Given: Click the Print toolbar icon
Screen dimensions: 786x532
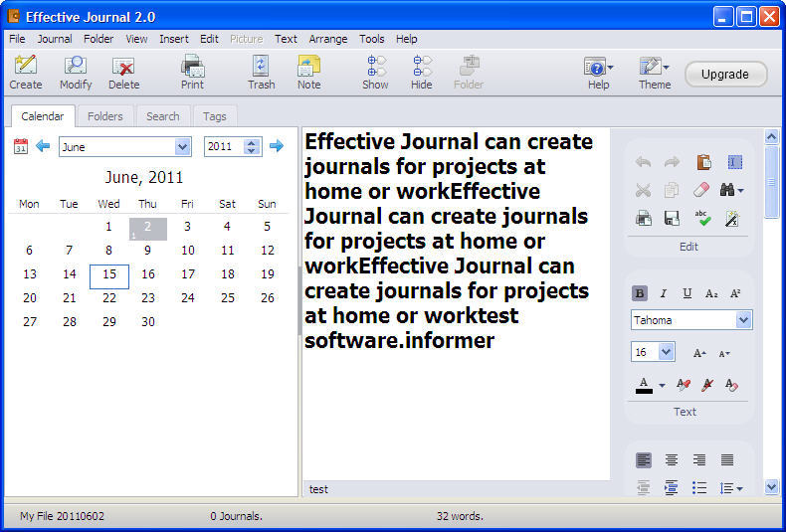Looking at the screenshot, I should 192,73.
